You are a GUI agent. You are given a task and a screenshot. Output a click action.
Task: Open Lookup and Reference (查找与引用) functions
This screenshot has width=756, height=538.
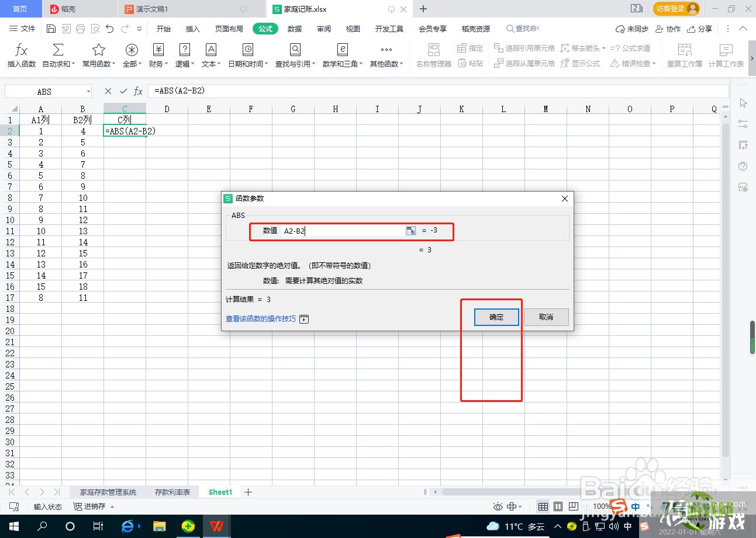tap(295, 55)
